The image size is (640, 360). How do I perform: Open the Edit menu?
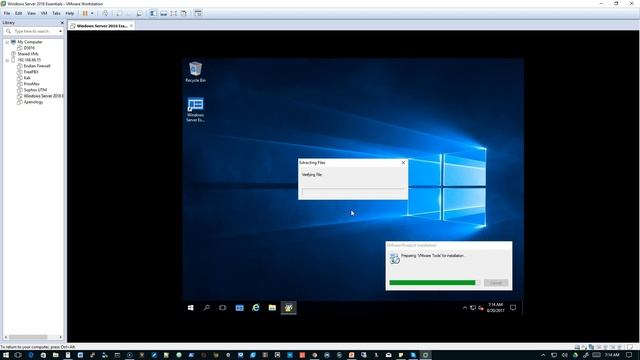pyautogui.click(x=18, y=13)
